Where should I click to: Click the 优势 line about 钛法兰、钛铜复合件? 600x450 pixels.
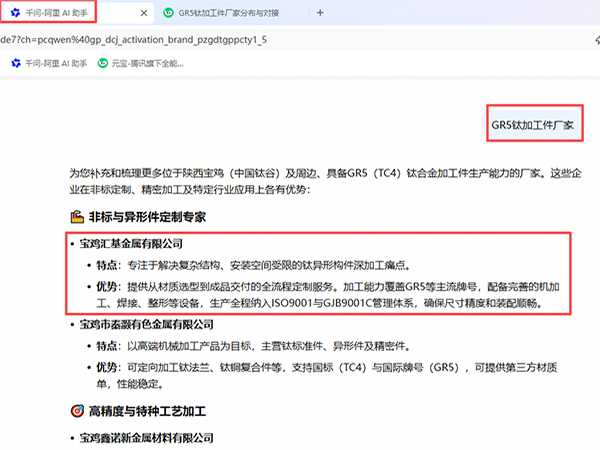327,376
